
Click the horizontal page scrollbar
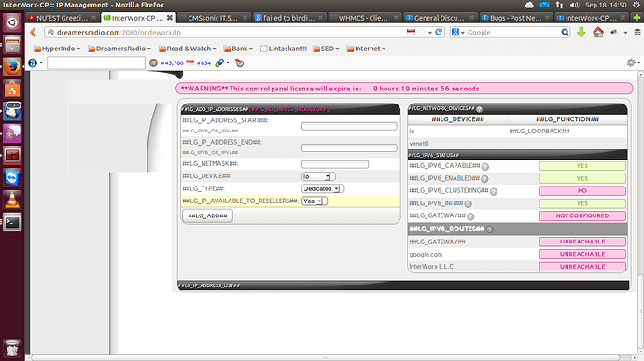pyautogui.click(x=326, y=357)
